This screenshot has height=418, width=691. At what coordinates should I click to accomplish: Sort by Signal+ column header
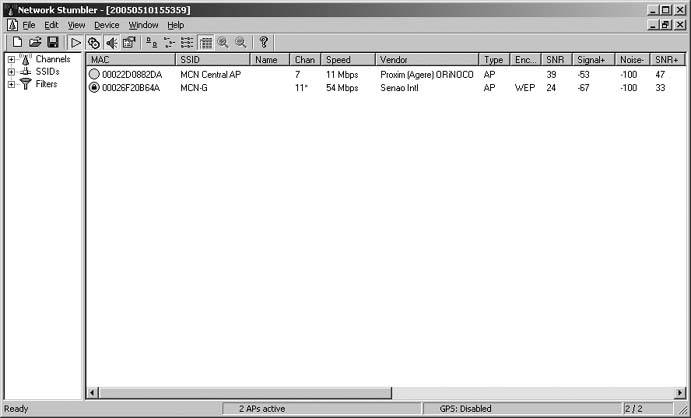[x=594, y=59]
